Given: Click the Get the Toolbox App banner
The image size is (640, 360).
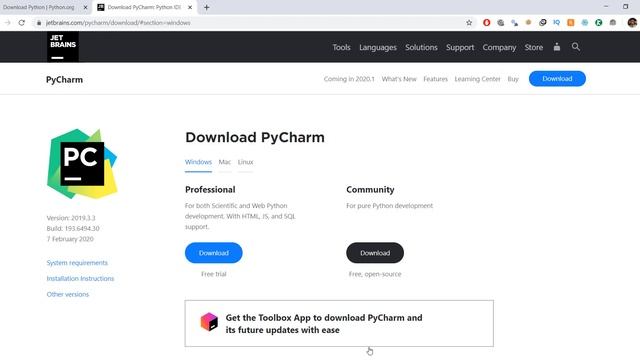Looking at the screenshot, I should (x=339, y=324).
